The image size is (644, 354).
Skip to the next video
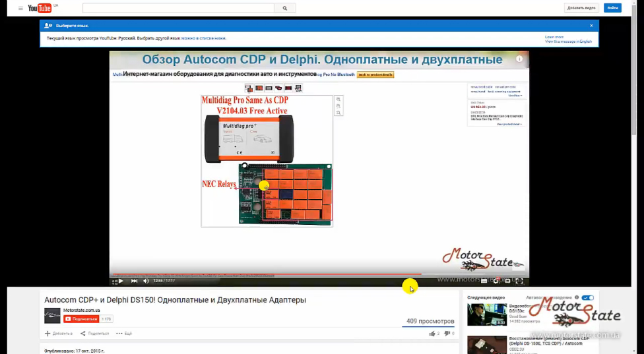click(x=135, y=281)
